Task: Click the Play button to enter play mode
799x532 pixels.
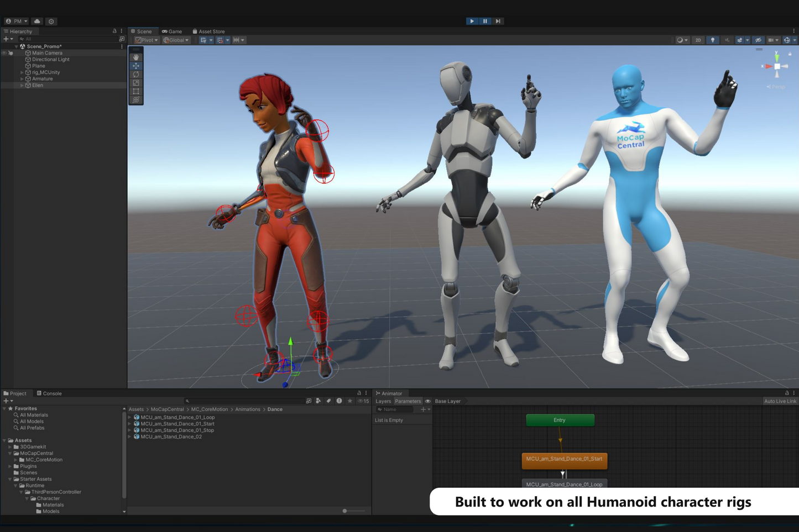Action: point(472,21)
